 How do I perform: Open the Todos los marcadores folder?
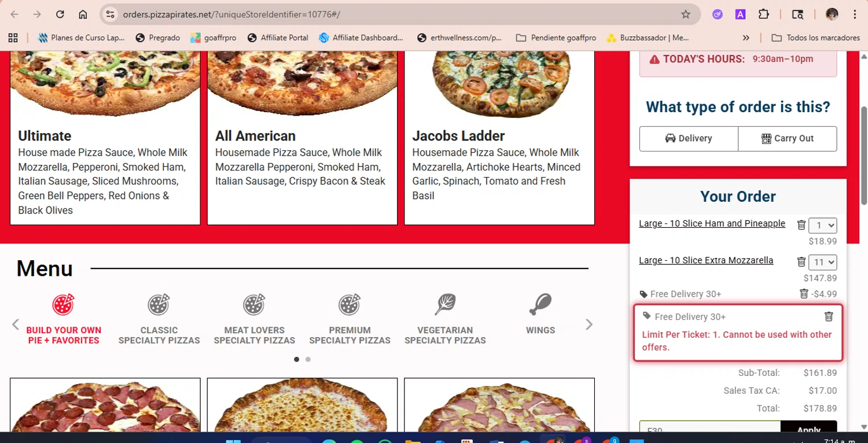[815, 38]
